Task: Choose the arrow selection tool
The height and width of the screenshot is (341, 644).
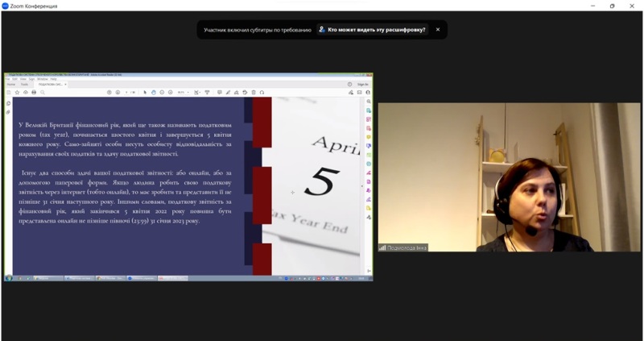Action: coord(145,93)
